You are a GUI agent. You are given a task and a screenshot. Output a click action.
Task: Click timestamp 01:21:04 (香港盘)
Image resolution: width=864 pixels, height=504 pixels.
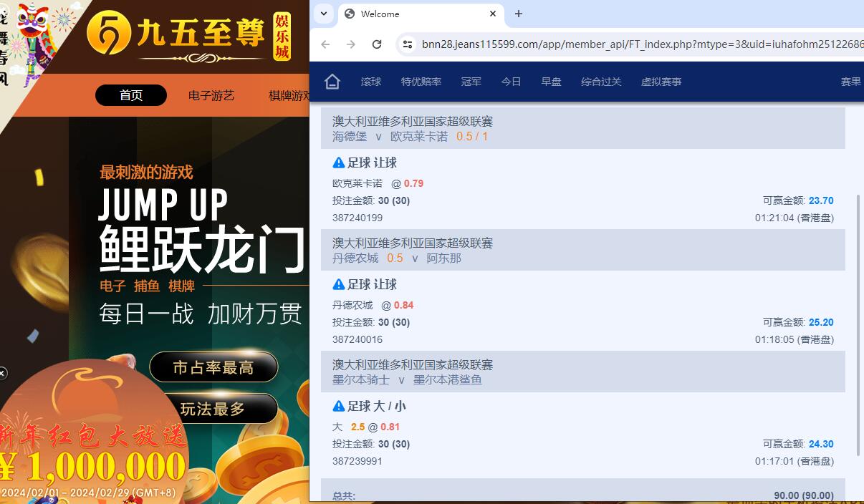click(x=795, y=218)
